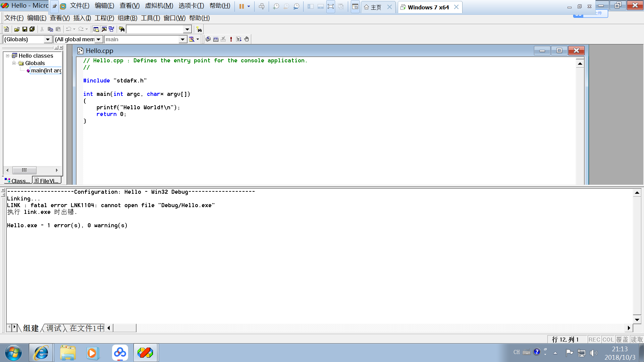Image resolution: width=644 pixels, height=362 pixels.
Task: Click the Find in Files binoculars icon
Action: (x=122, y=29)
